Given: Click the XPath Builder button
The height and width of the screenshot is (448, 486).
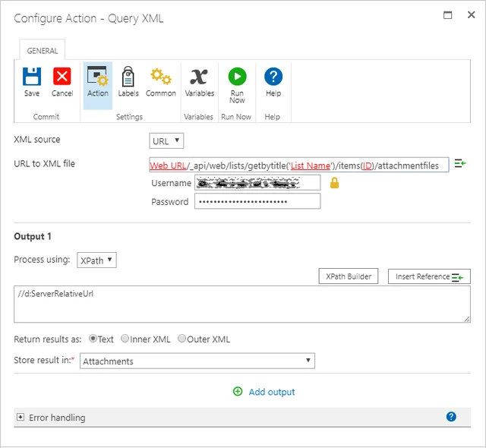Looking at the screenshot, I should 349,276.
